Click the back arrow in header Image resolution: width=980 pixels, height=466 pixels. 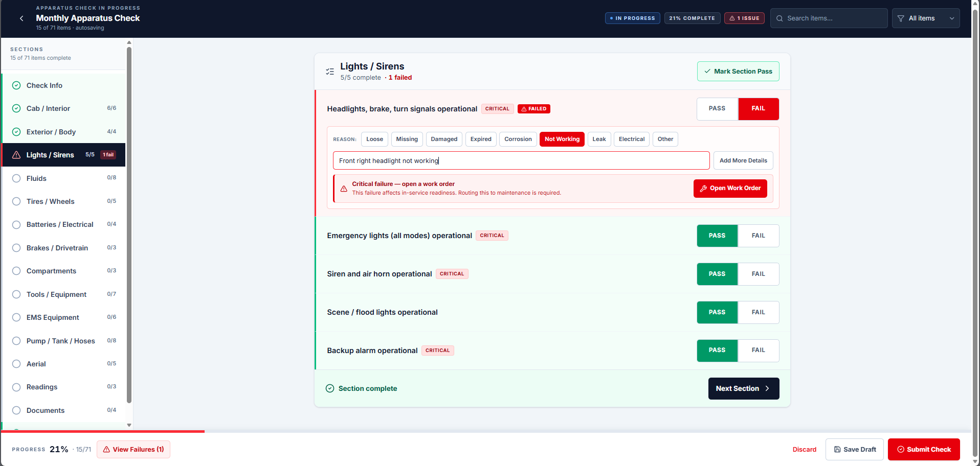pyautogui.click(x=21, y=18)
